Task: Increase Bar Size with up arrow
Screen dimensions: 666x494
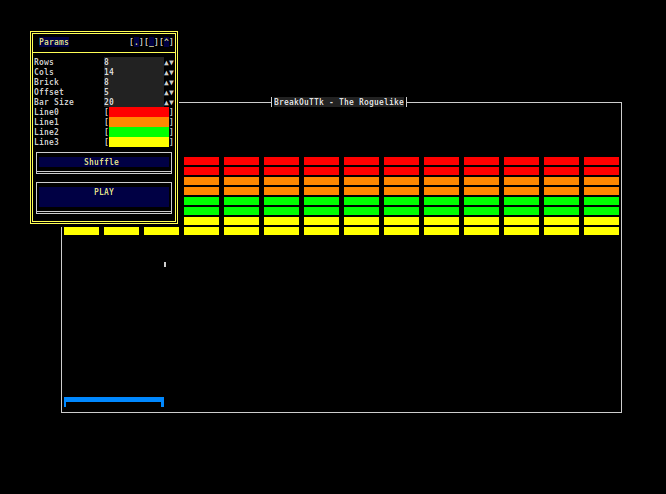Action: pos(166,102)
